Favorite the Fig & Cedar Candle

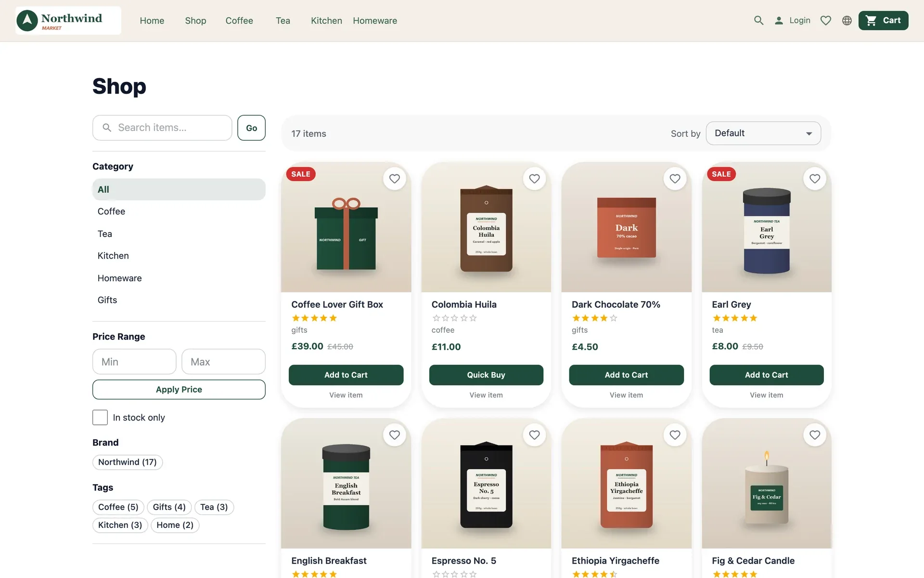point(815,435)
